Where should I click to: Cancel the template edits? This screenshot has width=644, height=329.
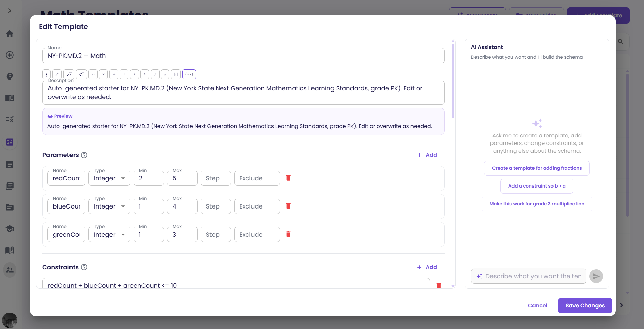(x=538, y=306)
